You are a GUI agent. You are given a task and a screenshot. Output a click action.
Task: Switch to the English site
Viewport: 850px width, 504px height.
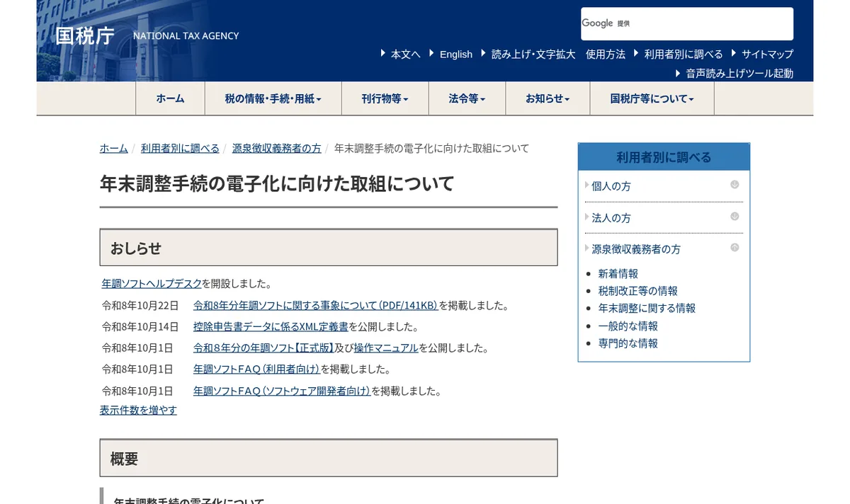point(456,54)
